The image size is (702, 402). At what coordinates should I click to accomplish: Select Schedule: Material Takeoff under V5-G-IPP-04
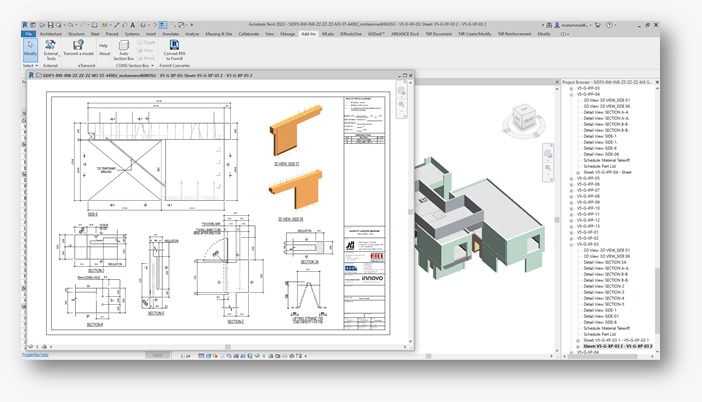pos(607,160)
